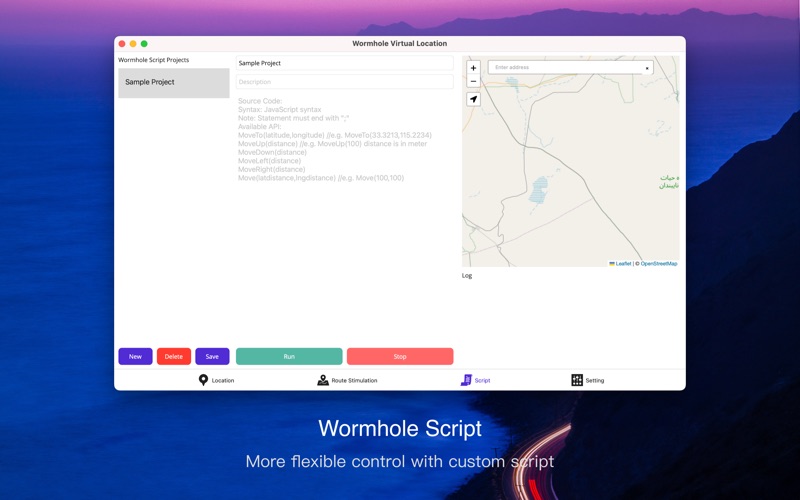Click the project name field
Image resolution: width=800 pixels, height=500 pixels.
344,63
